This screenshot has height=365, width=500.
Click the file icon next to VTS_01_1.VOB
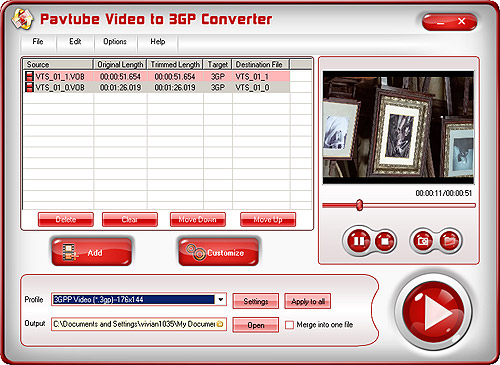(x=30, y=76)
